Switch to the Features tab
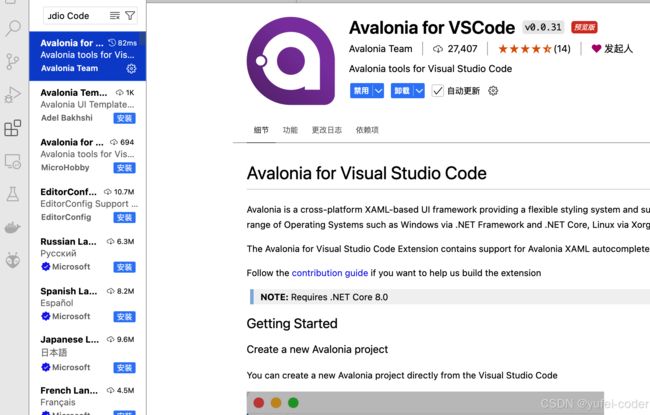Image resolution: width=650 pixels, height=415 pixels. click(x=290, y=130)
